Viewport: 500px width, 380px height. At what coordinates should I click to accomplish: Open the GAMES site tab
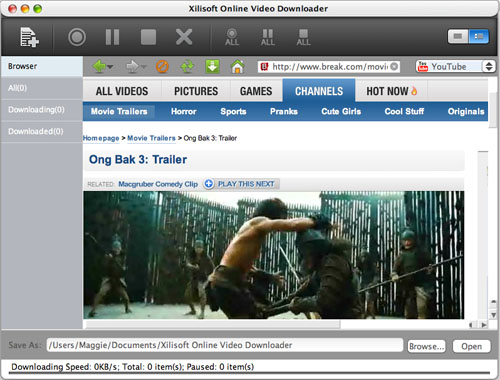(x=256, y=91)
